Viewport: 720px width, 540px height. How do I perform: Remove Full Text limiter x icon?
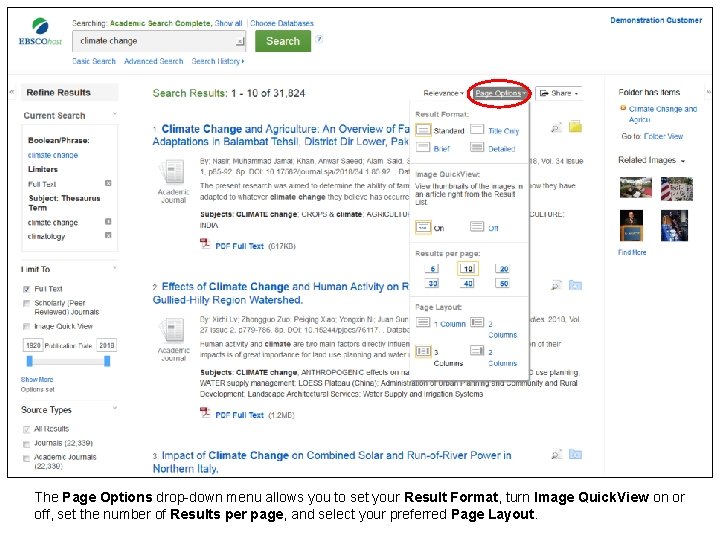pos(108,183)
